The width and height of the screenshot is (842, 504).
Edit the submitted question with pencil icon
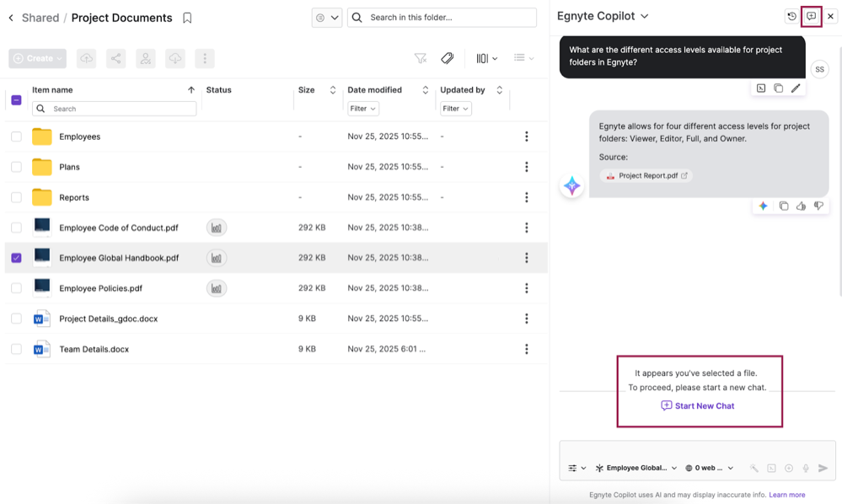pyautogui.click(x=796, y=88)
